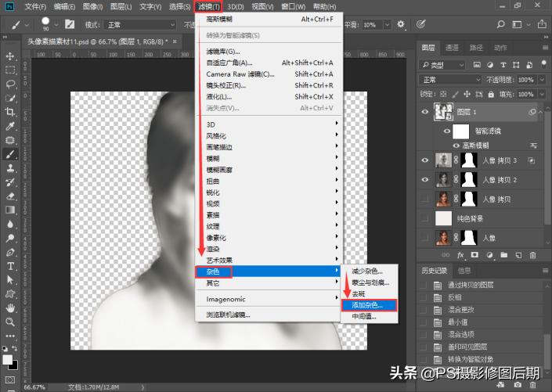
Task: Click the search icon in options bar
Action: click(500, 24)
